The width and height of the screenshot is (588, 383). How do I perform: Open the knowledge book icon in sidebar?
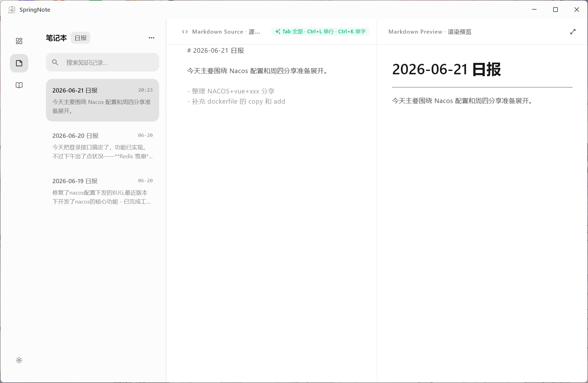pyautogui.click(x=19, y=85)
